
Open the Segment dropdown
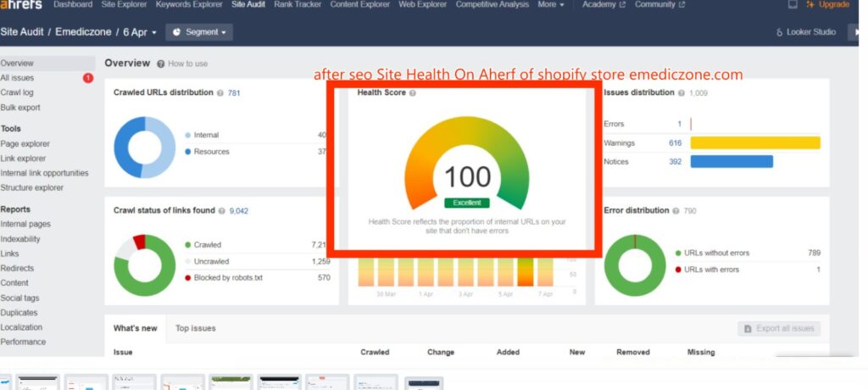coord(200,32)
